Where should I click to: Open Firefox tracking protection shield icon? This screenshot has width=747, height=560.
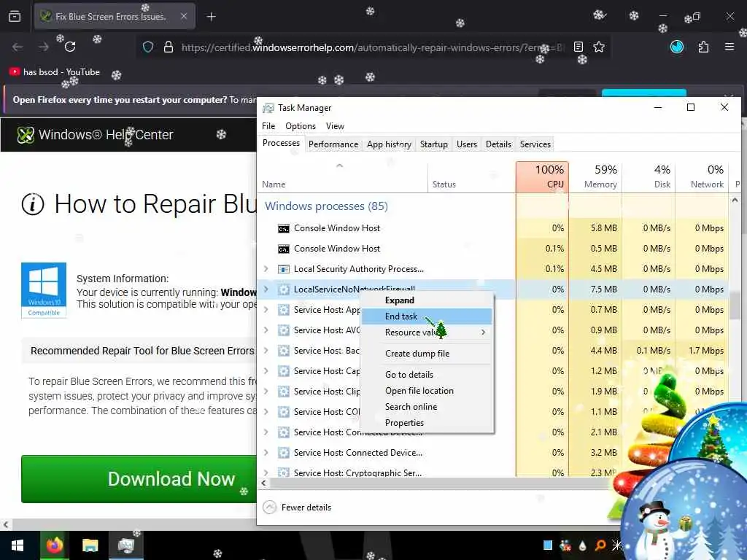click(x=148, y=47)
